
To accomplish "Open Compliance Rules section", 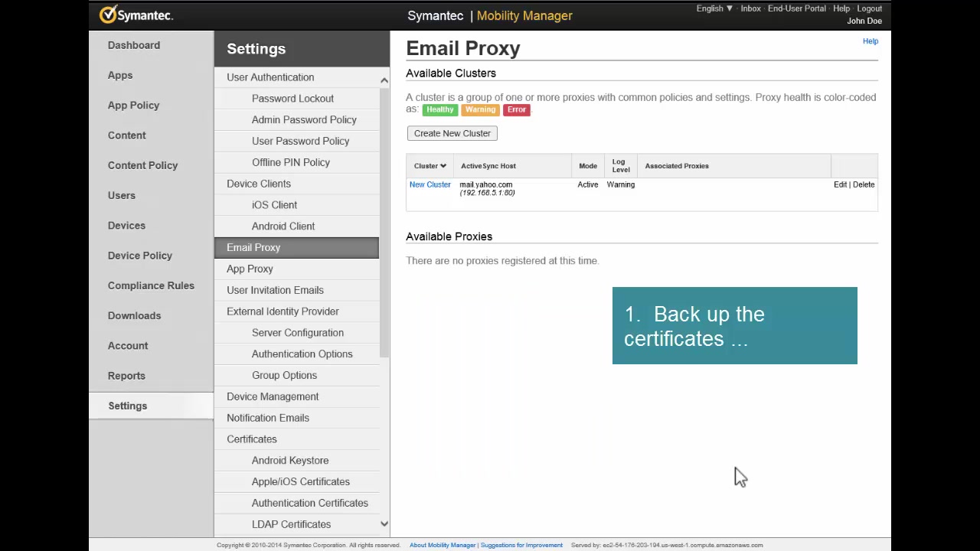I will pyautogui.click(x=151, y=285).
